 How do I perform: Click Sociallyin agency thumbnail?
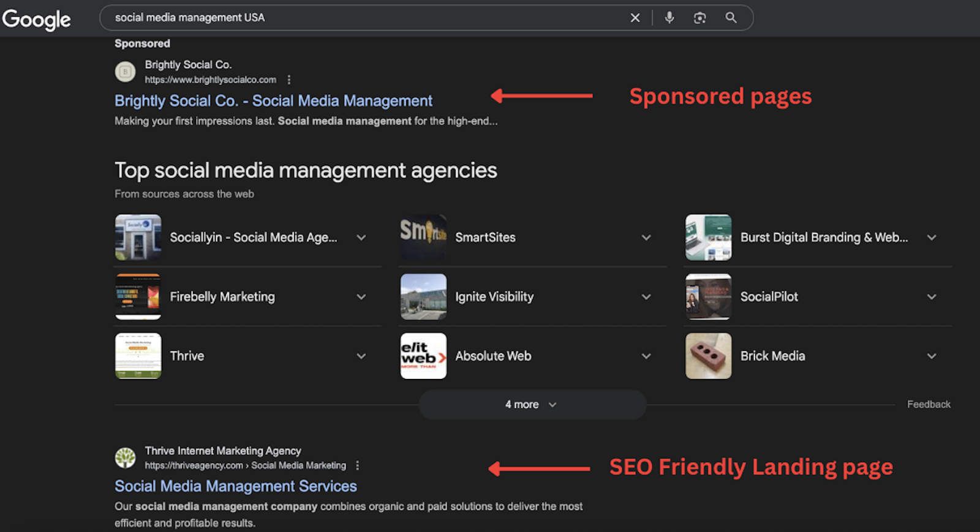[138, 237]
